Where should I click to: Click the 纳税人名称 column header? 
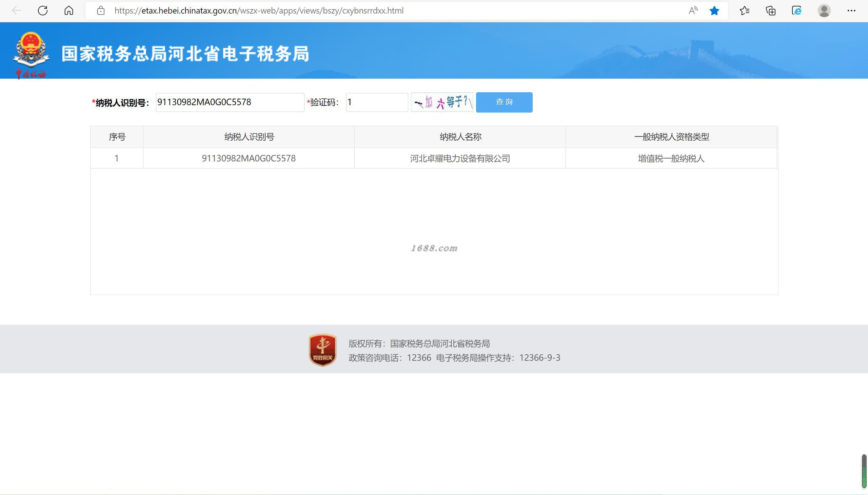coord(460,137)
